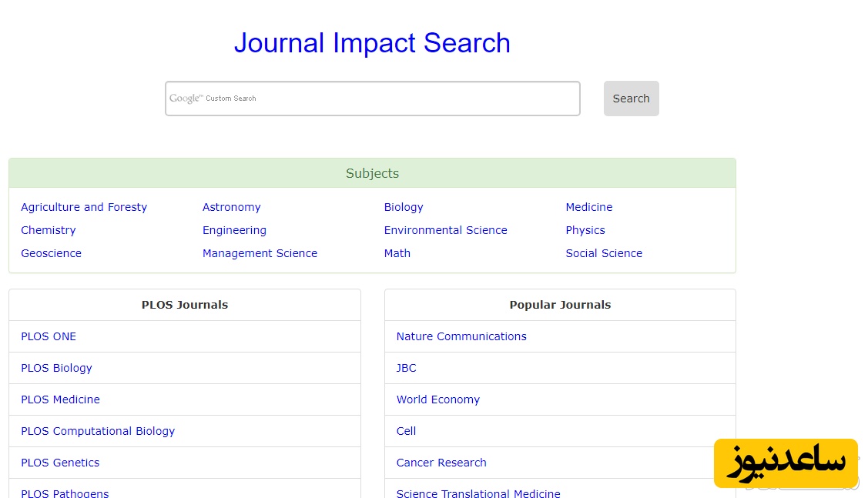Open Nature Communications journal link
Viewport: 868px width, 498px height.
click(461, 336)
